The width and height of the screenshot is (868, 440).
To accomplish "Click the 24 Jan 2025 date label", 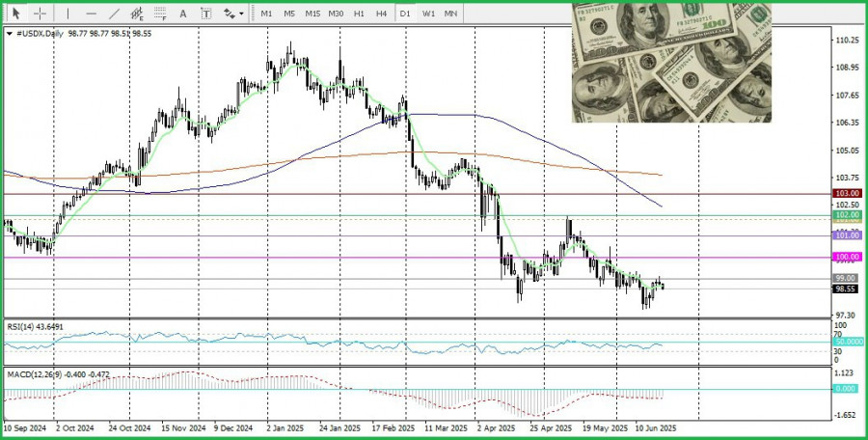I will pos(339,428).
